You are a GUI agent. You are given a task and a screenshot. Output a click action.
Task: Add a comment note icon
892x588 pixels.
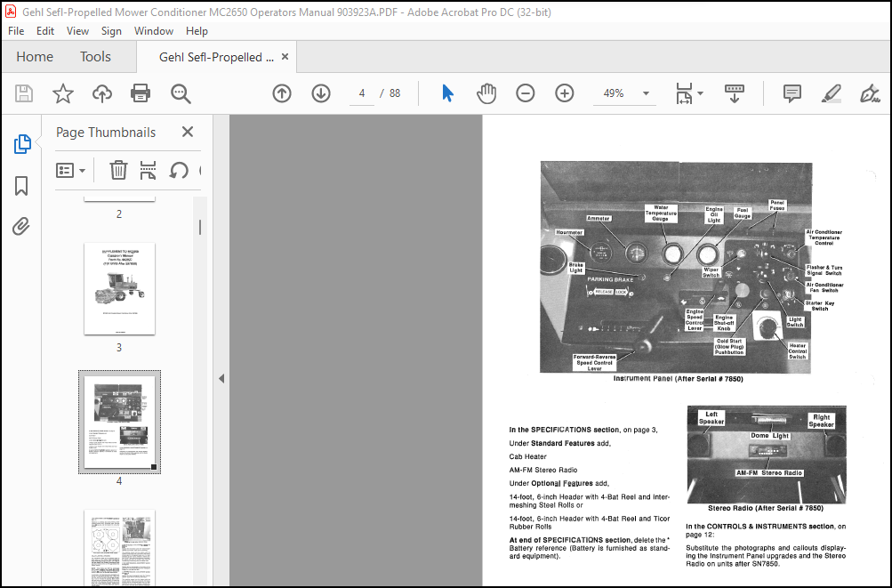click(792, 93)
